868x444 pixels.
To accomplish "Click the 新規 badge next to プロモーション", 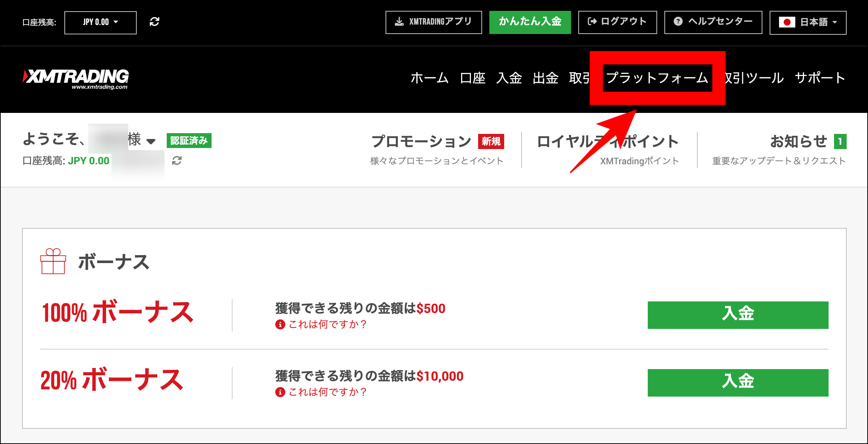I will [x=491, y=142].
